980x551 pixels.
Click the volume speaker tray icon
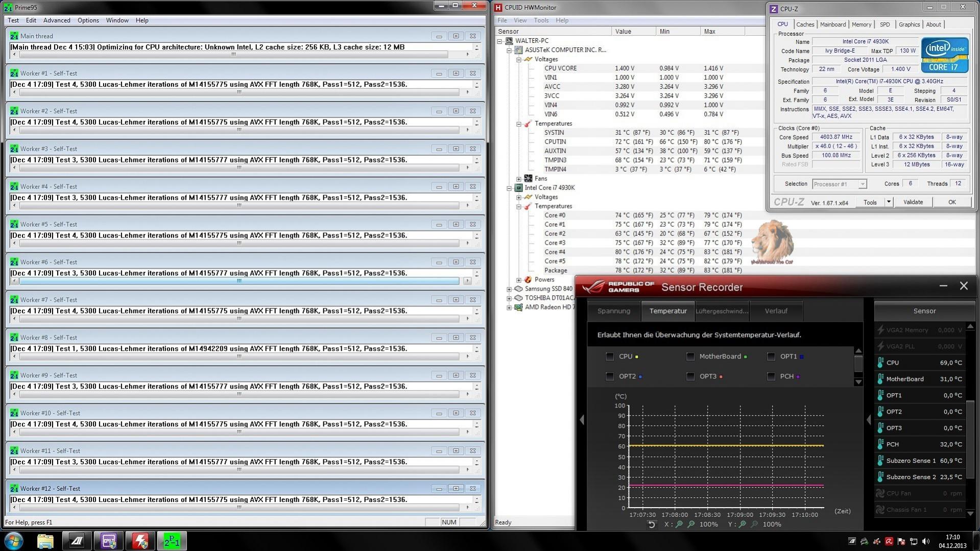[925, 541]
